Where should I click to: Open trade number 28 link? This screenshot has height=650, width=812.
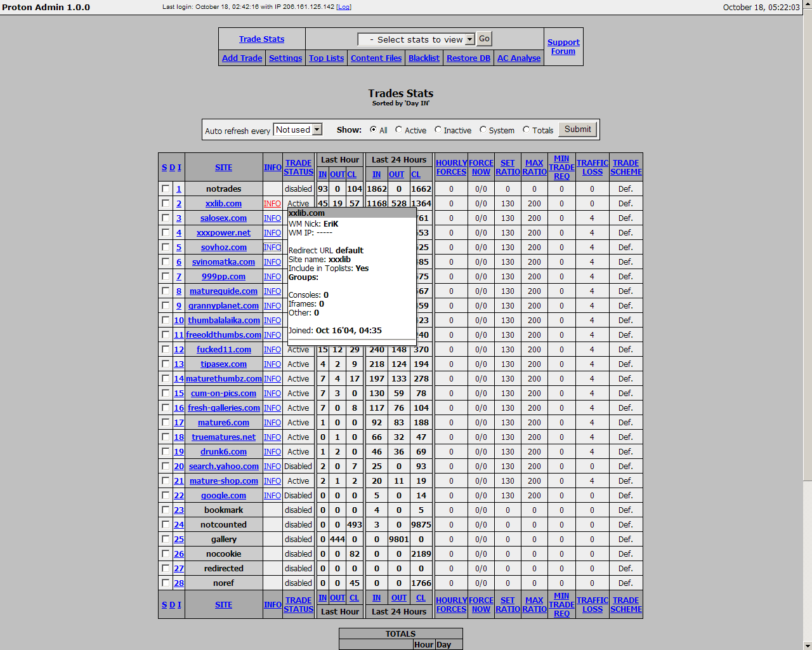tap(179, 583)
